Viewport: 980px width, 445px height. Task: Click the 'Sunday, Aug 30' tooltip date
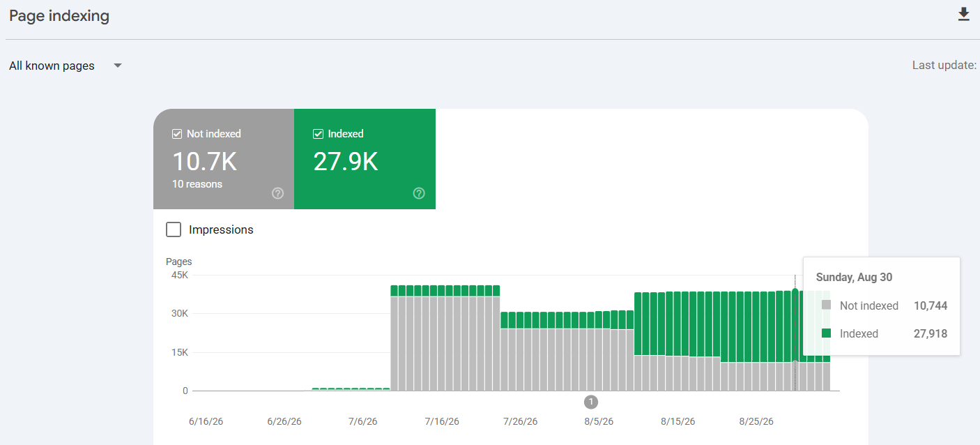[x=854, y=277]
